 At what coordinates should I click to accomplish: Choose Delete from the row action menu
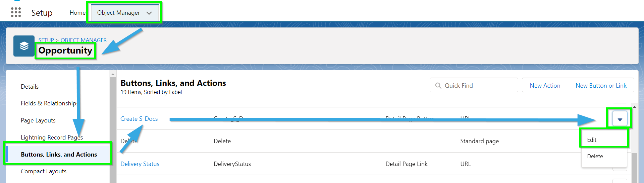(595, 156)
